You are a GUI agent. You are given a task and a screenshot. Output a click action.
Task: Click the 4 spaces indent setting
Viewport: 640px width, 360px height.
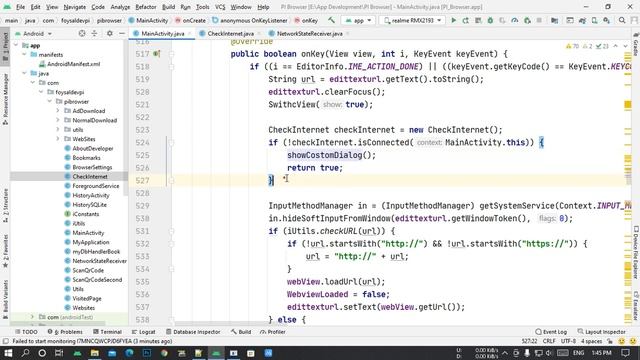(x=591, y=341)
